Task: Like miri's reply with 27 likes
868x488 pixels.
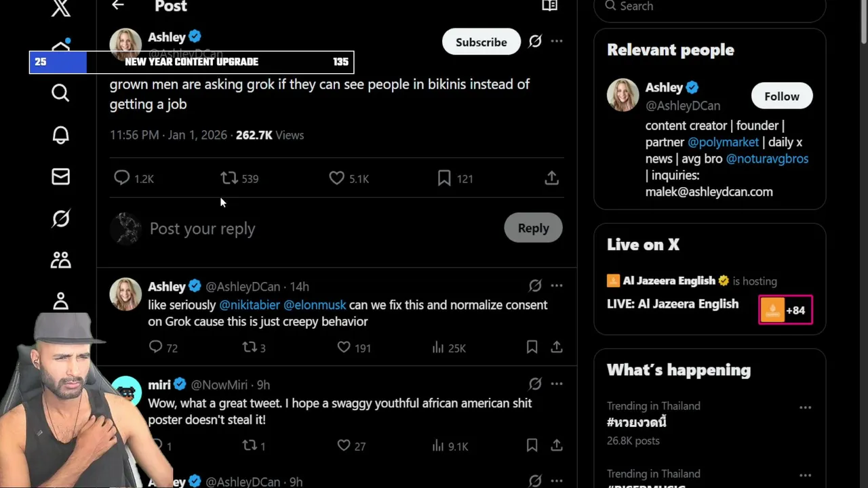Action: tap(344, 446)
